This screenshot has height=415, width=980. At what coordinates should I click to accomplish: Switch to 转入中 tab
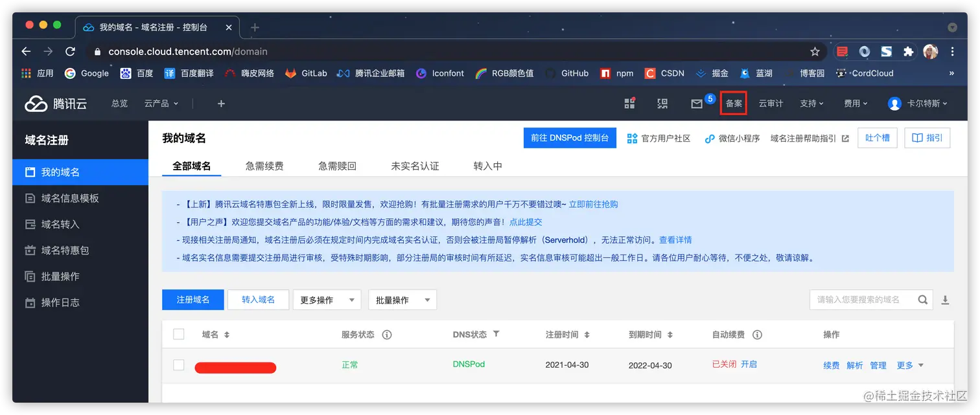point(488,166)
